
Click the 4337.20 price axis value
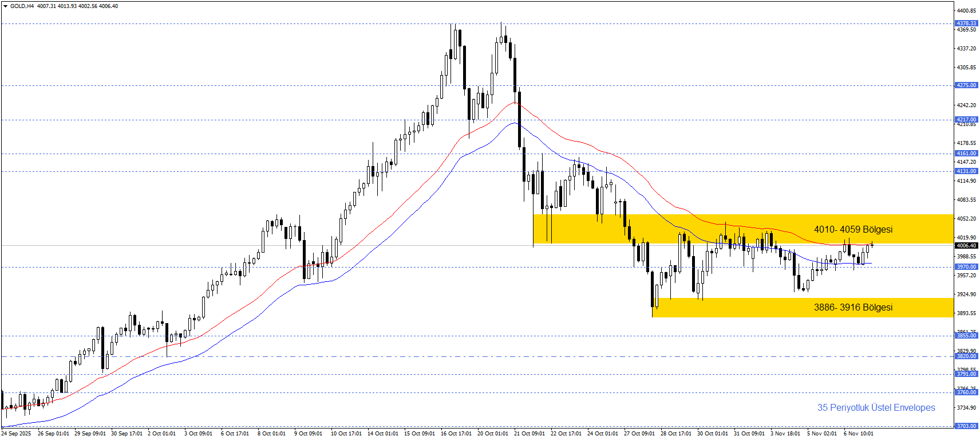pyautogui.click(x=966, y=49)
